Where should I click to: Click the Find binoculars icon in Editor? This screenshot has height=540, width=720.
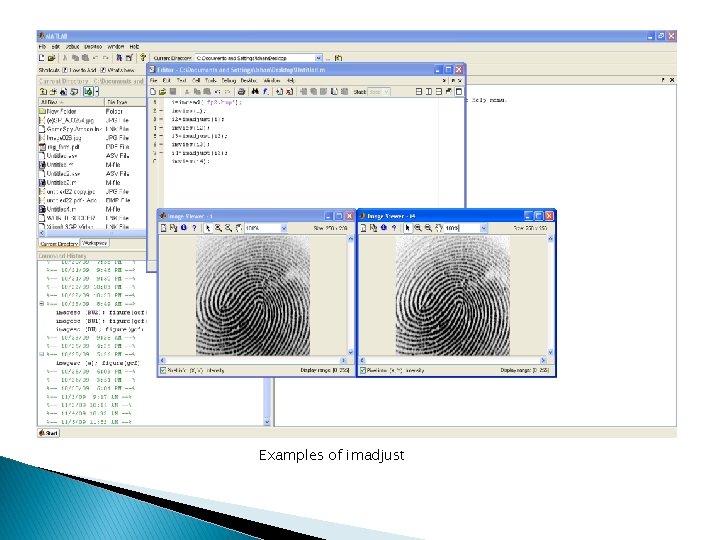point(255,92)
